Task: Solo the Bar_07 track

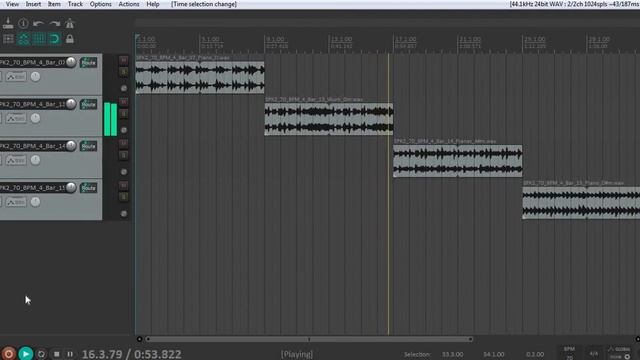Action: (x=123, y=72)
